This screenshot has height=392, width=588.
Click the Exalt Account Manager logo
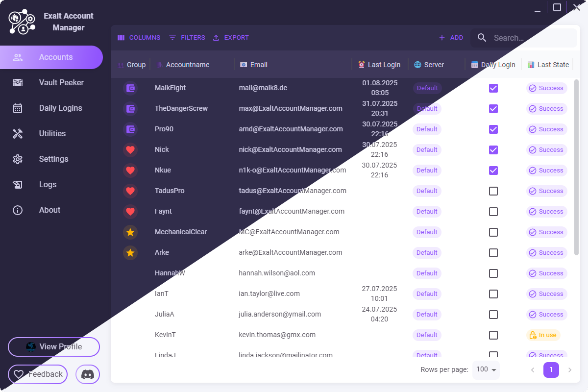pyautogui.click(x=23, y=23)
